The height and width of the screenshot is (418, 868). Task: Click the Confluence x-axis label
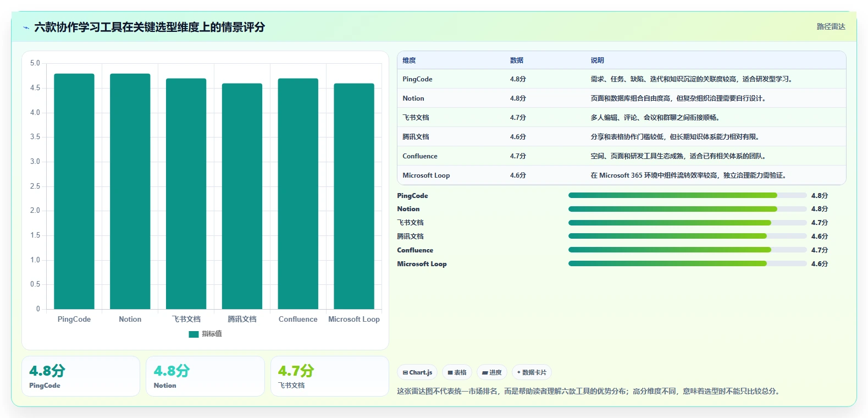click(x=298, y=319)
